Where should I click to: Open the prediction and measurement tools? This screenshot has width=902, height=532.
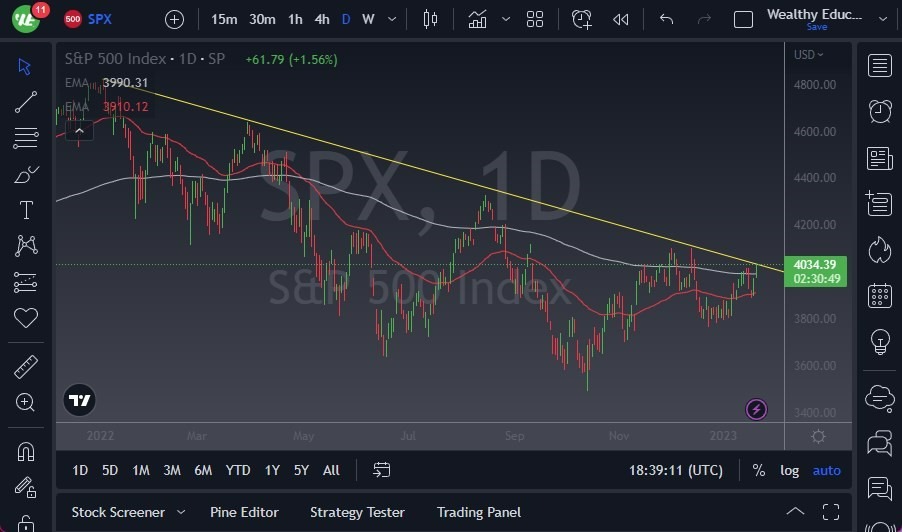click(25, 282)
